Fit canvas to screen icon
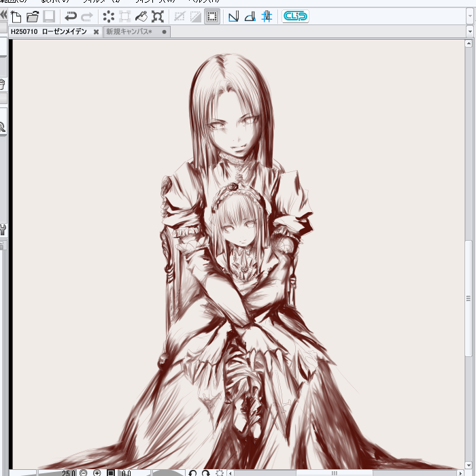Viewport: 476px width, 476px height. pyautogui.click(x=111, y=473)
